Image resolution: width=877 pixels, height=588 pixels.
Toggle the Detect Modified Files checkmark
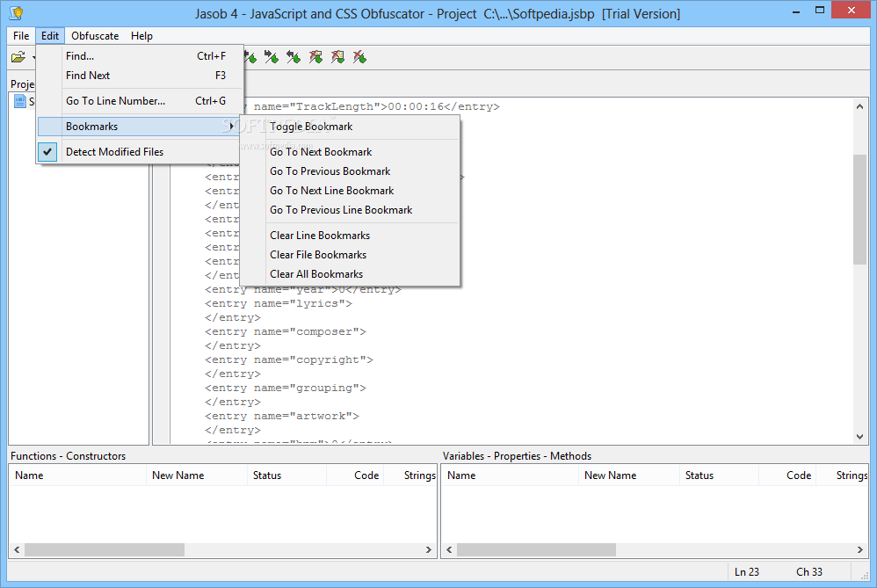click(47, 152)
